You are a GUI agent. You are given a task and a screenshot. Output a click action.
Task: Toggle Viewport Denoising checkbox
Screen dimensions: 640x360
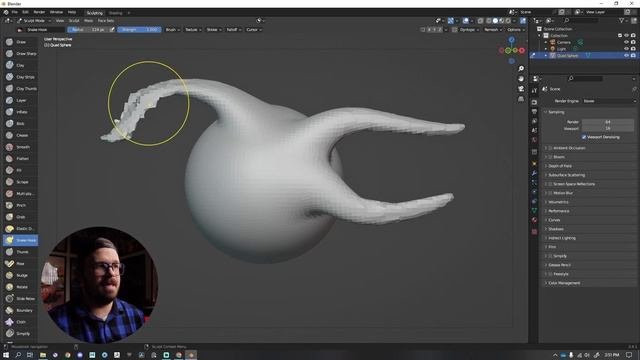584,137
